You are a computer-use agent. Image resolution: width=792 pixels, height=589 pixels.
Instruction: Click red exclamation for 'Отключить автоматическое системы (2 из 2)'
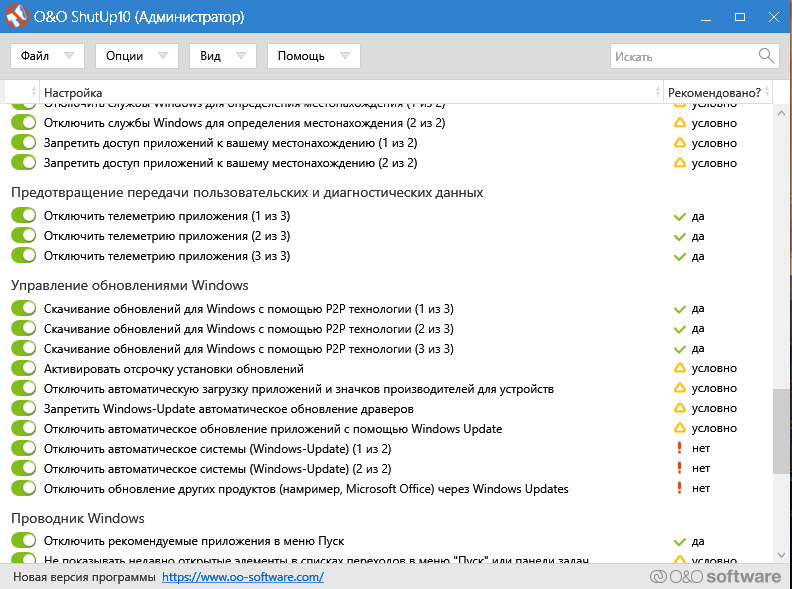[x=679, y=468]
